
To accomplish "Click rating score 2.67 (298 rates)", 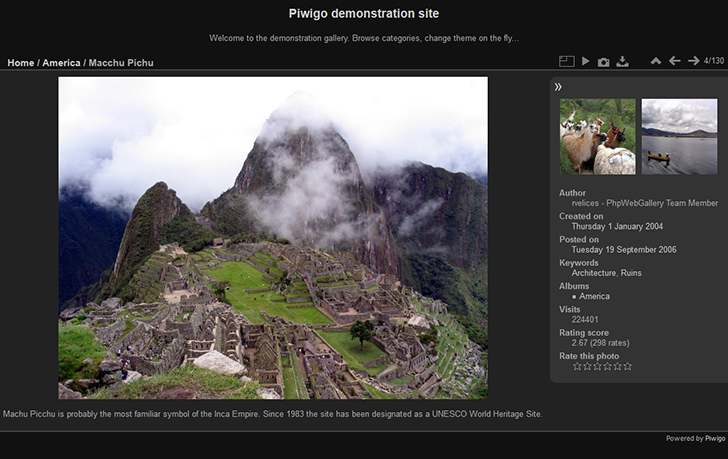I will [x=600, y=343].
